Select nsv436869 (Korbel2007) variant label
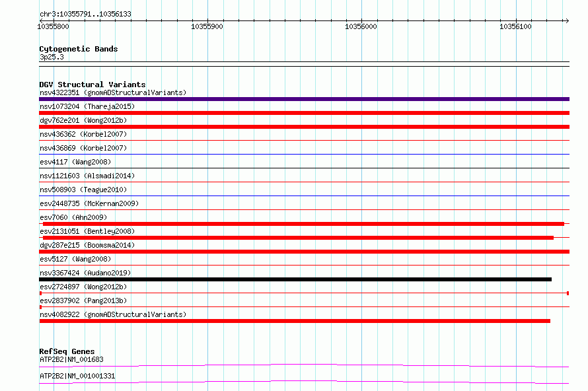Screen dimensions: 588x391 click(x=83, y=148)
